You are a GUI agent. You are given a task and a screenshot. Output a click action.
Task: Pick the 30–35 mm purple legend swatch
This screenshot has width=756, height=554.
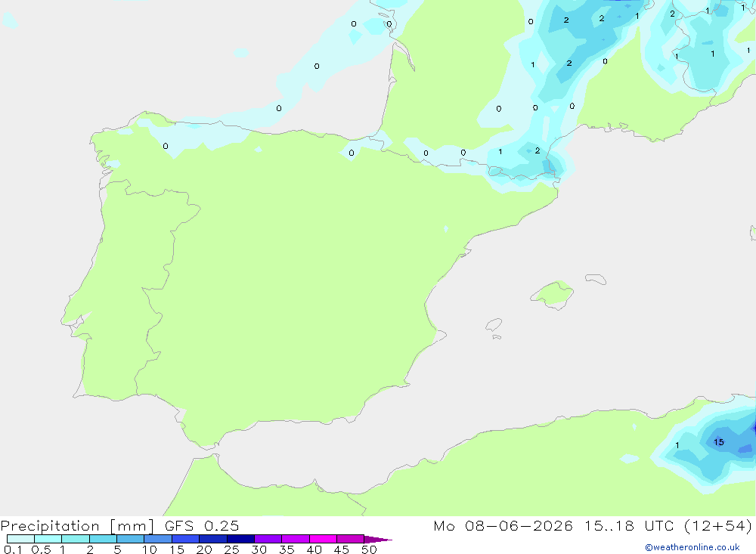point(268,539)
